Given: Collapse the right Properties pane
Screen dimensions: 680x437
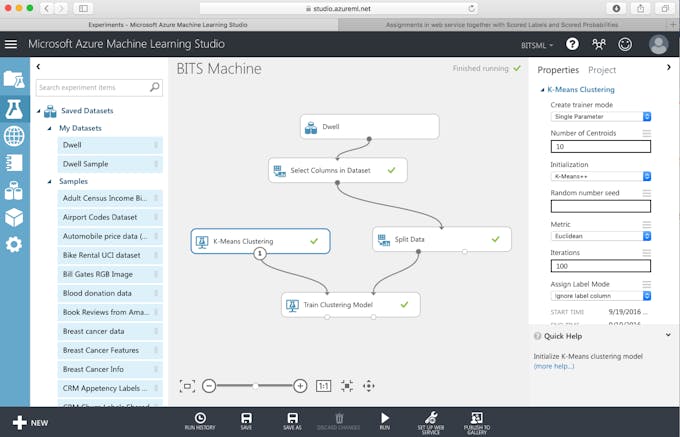Looking at the screenshot, I should pyautogui.click(x=669, y=67).
